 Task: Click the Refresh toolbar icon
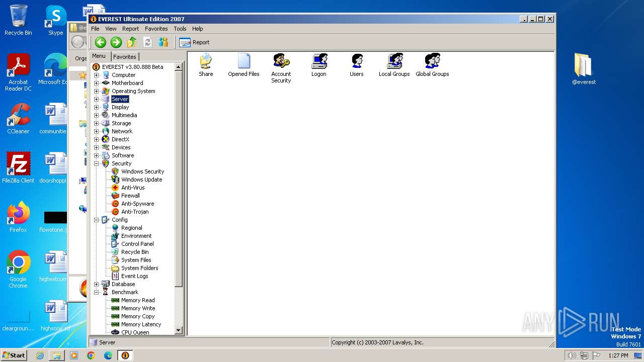(x=147, y=42)
